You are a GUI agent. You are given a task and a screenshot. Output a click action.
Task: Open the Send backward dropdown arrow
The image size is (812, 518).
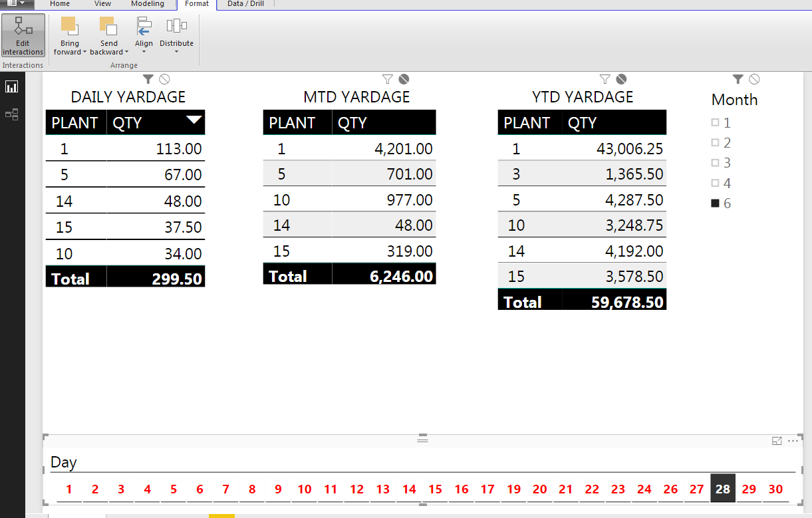tap(126, 52)
